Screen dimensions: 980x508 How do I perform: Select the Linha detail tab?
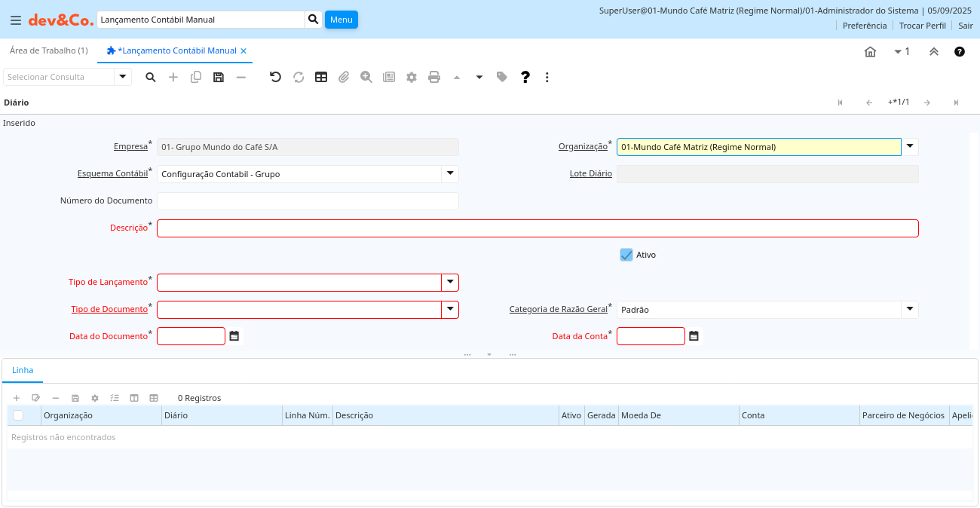point(23,370)
